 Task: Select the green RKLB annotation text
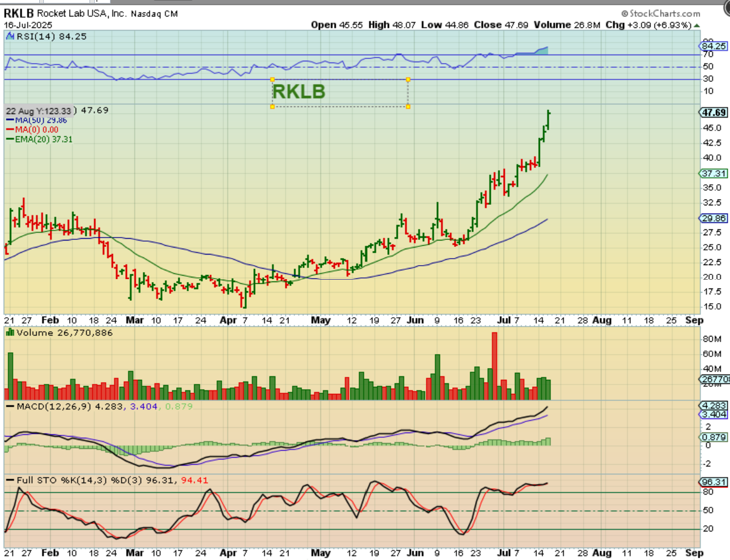tap(299, 91)
